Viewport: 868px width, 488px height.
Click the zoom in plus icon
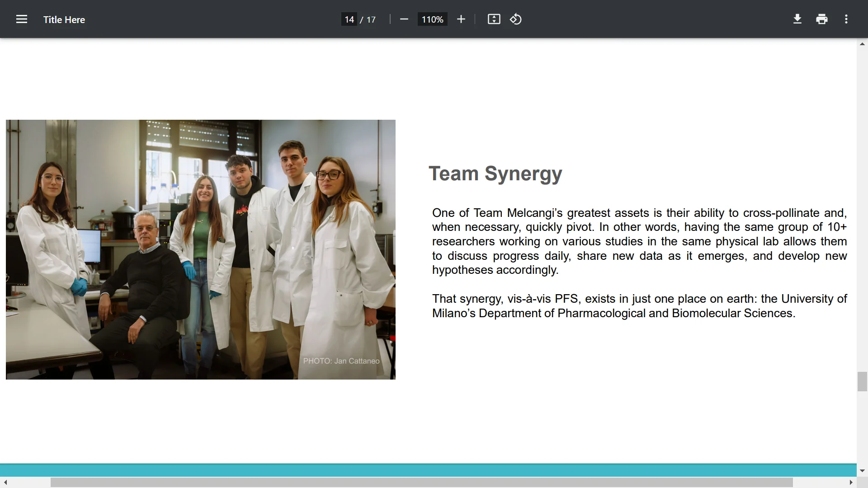tap(461, 19)
